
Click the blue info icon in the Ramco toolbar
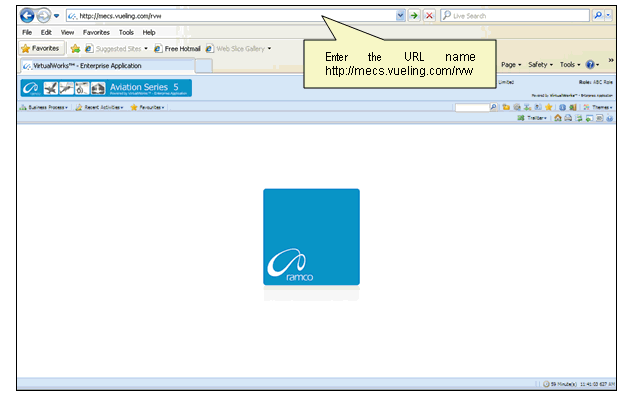coord(562,107)
